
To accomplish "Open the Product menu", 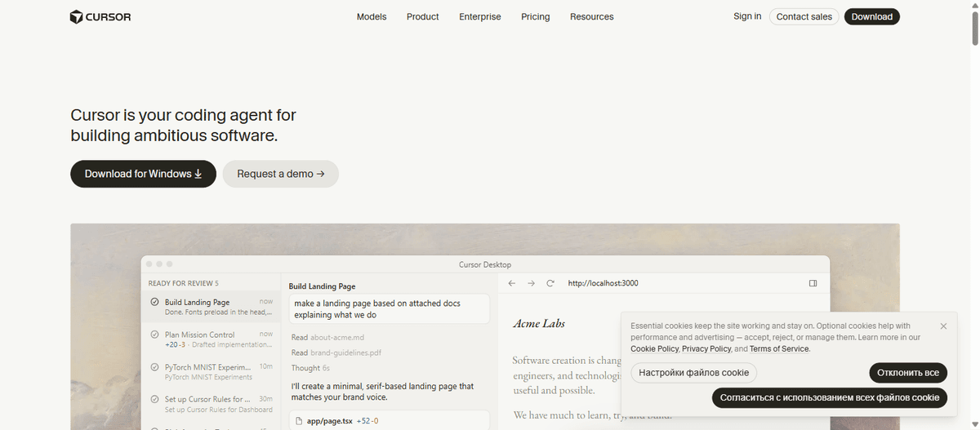I will (422, 16).
